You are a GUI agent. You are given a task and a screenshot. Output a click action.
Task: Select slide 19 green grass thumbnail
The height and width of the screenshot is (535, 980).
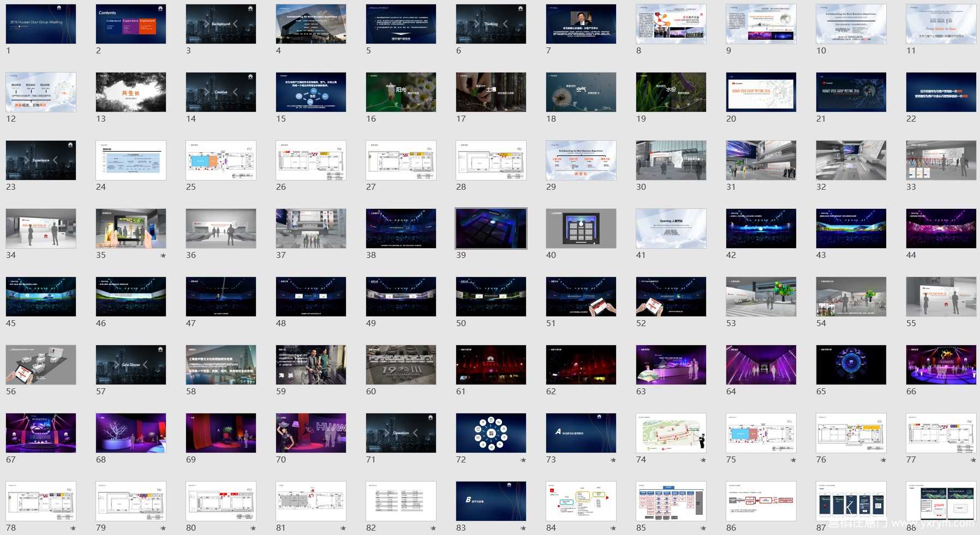(x=671, y=92)
